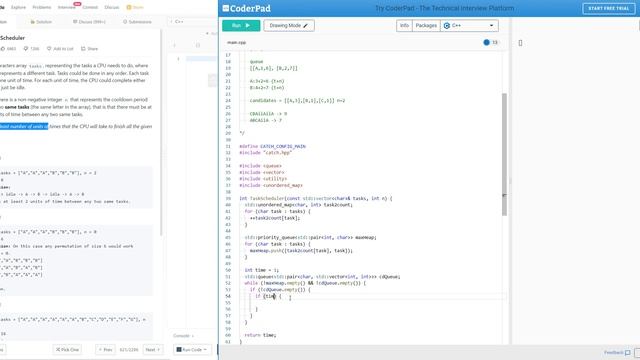Open the C++ language dropdown in CoderPad
Screen dimensions: 640x360
[x=469, y=25]
